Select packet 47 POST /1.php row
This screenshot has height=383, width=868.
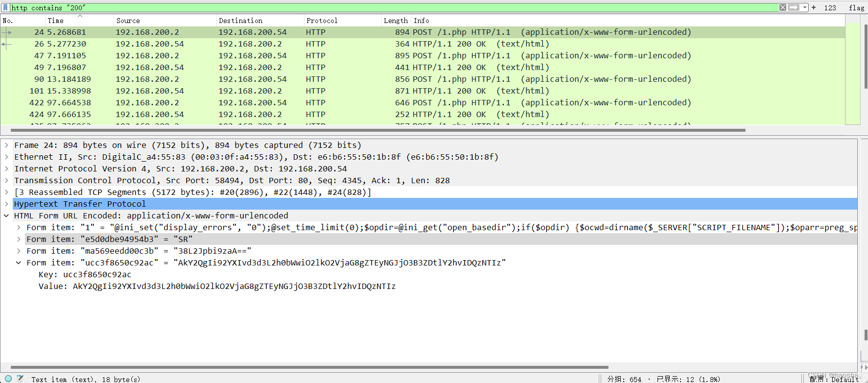(423, 56)
